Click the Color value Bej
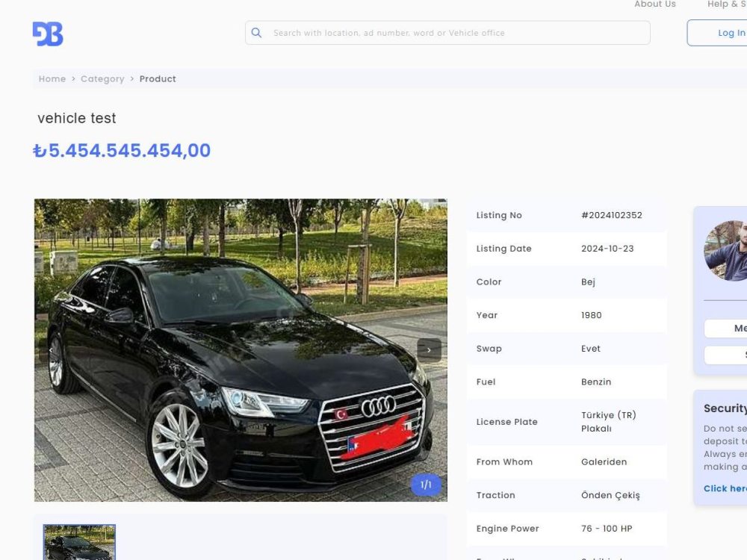747x560 pixels. click(589, 282)
